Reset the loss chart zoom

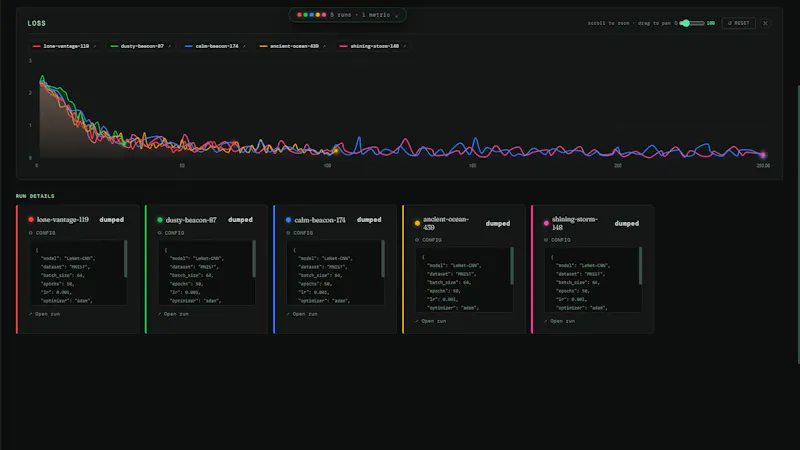click(738, 23)
